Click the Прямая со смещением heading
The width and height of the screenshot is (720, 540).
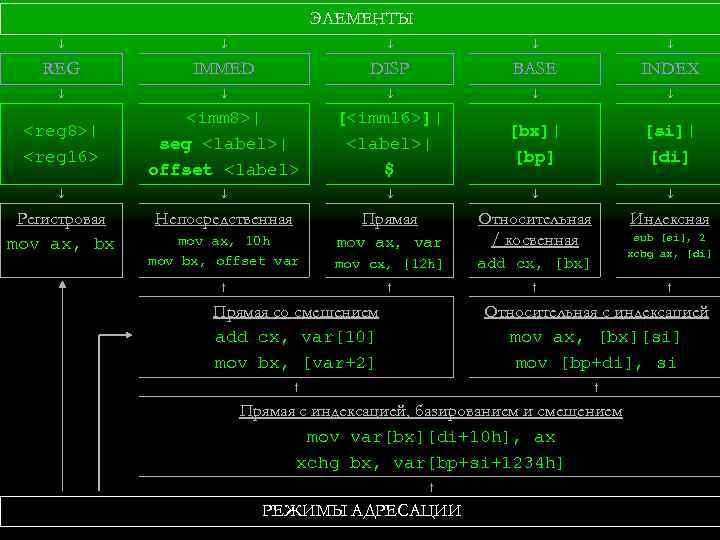[x=296, y=312]
